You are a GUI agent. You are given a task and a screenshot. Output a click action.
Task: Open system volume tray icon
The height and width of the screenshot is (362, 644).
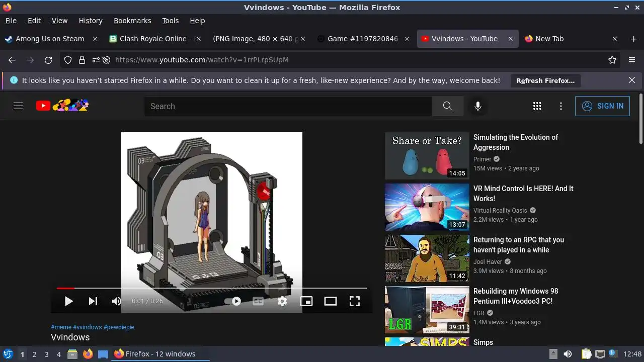[x=568, y=354]
